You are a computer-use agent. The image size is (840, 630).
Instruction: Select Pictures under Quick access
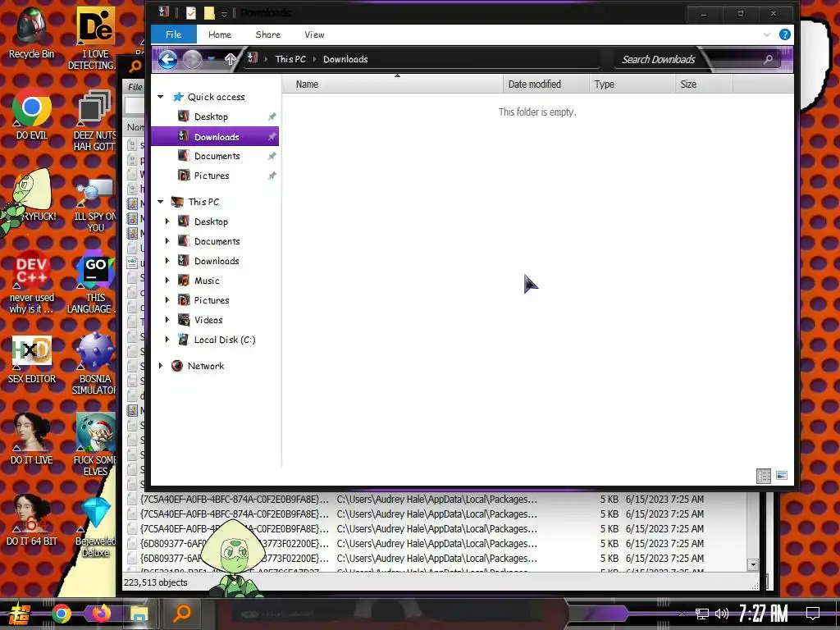tap(215, 176)
